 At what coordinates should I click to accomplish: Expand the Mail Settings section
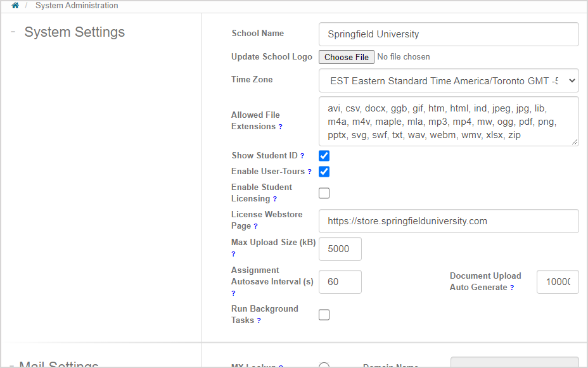tap(13, 365)
